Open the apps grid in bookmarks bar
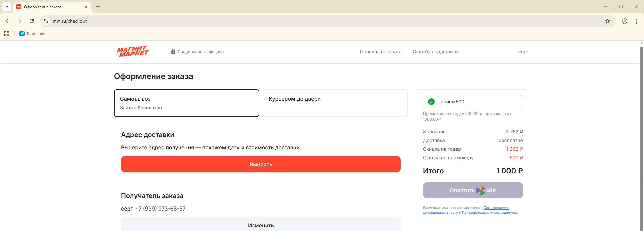 point(7,34)
